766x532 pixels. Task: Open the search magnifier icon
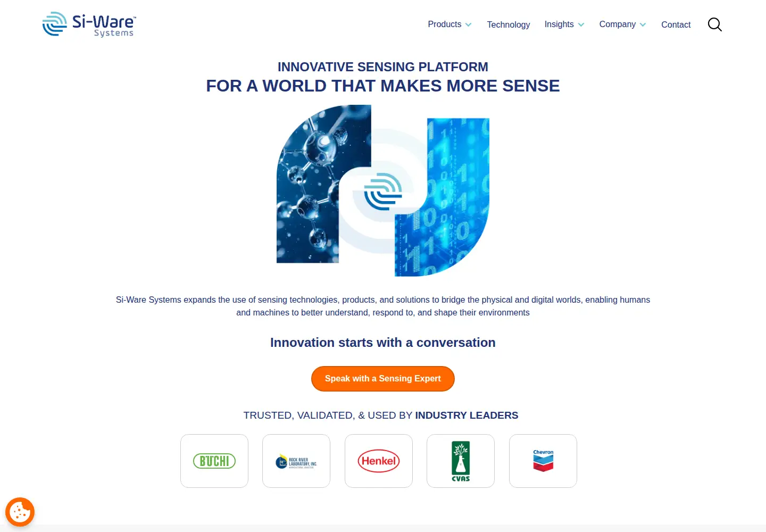tap(714, 24)
